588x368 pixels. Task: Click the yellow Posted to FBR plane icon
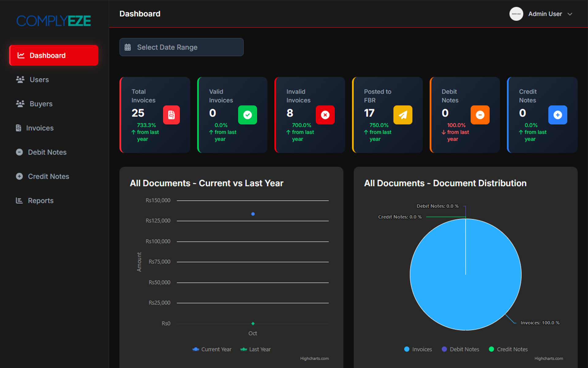click(402, 115)
